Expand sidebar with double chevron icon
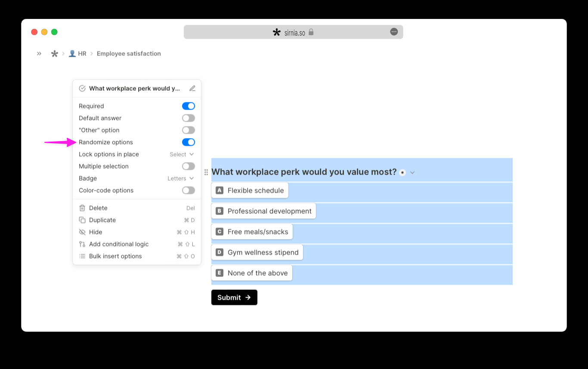The image size is (588, 369). pyautogui.click(x=39, y=54)
